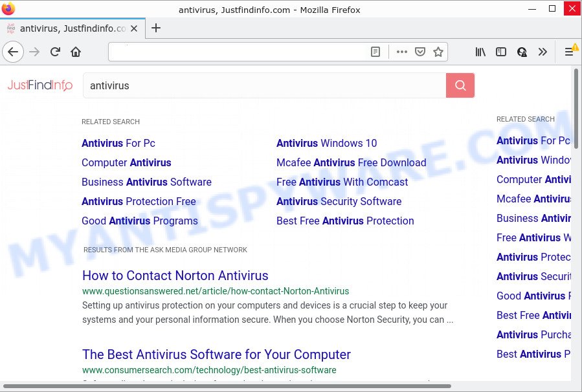The image size is (582, 392).
Task: Open sidebar Antivirus For Pc link
Action: coord(533,140)
